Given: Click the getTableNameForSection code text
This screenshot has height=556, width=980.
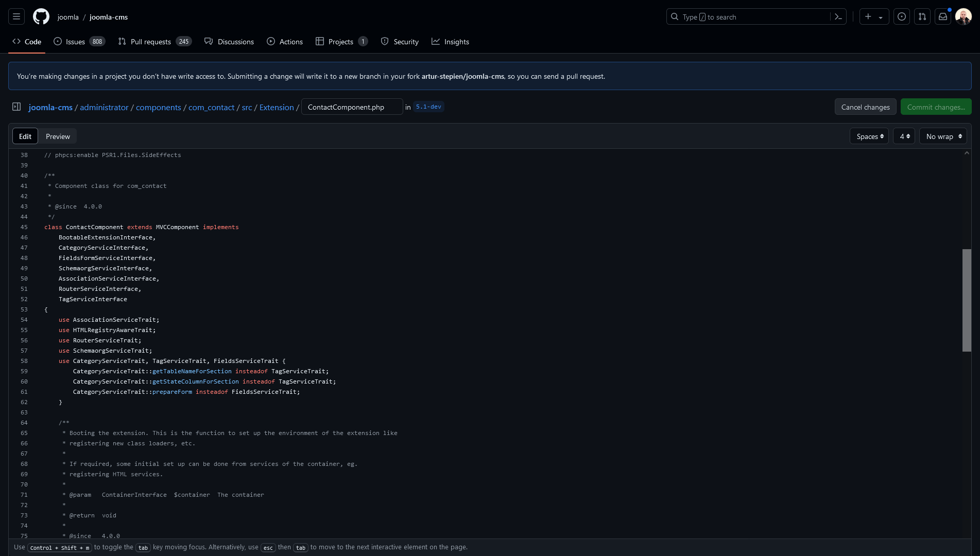Looking at the screenshot, I should (192, 371).
